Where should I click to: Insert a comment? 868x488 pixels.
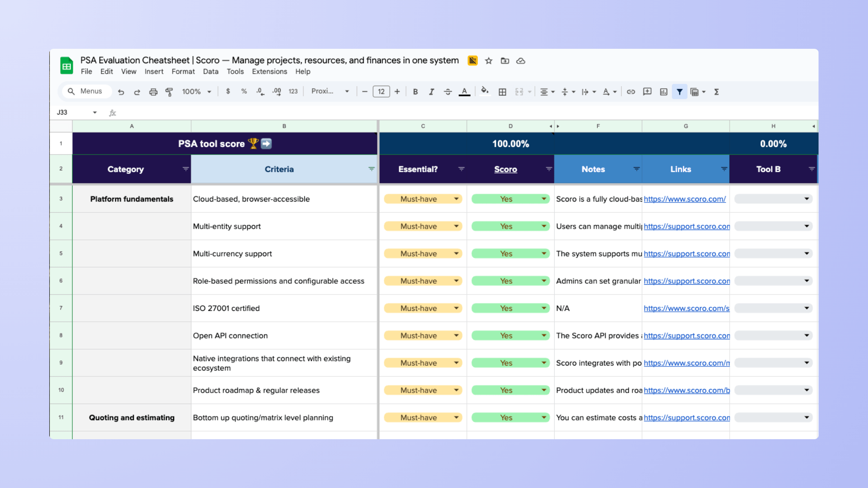(647, 92)
